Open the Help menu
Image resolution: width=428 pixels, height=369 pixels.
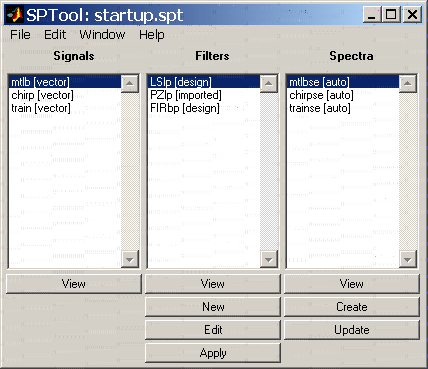click(x=152, y=35)
